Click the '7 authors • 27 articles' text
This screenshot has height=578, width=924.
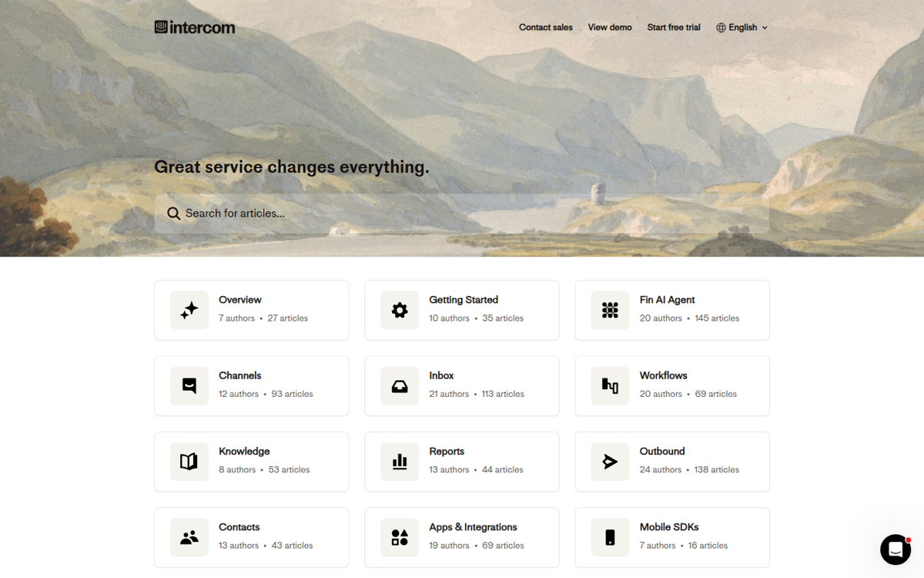(263, 318)
